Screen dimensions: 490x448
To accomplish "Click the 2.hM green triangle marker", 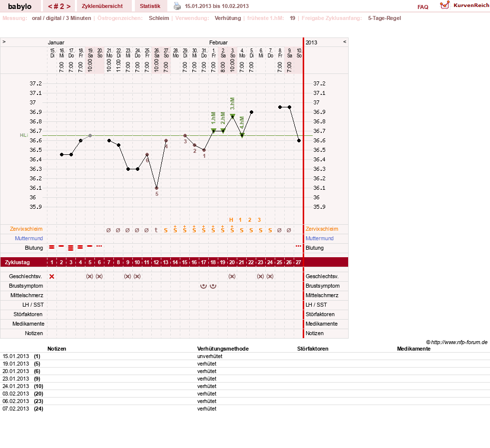I will pyautogui.click(x=223, y=130).
